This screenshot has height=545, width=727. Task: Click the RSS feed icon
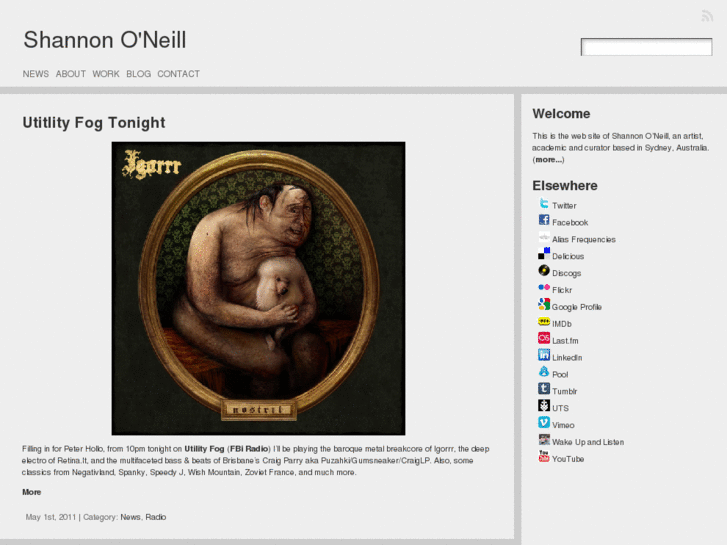[x=707, y=16]
